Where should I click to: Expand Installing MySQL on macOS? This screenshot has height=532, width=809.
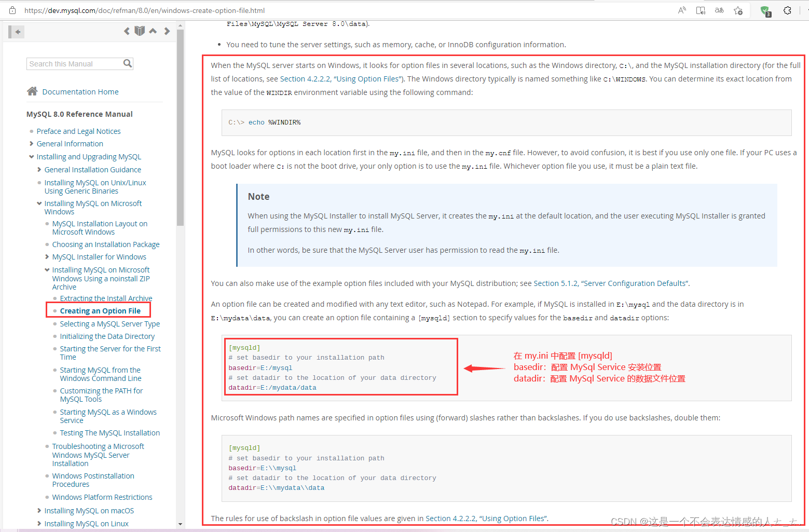[x=39, y=511]
